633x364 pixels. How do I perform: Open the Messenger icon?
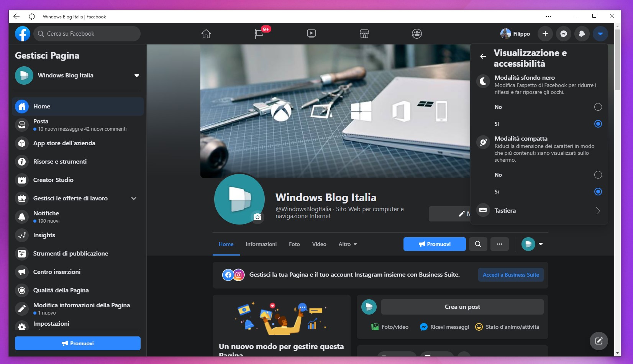pyautogui.click(x=564, y=34)
